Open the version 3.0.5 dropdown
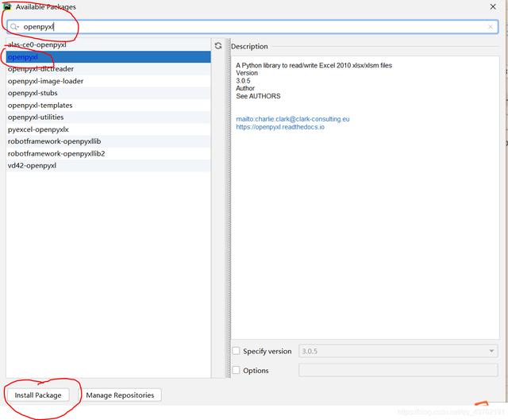 pyautogui.click(x=398, y=351)
